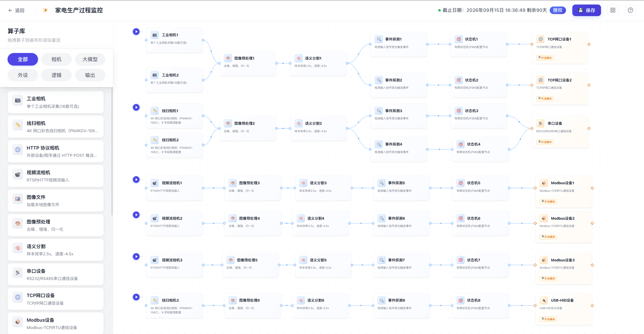Click 图像文件 picture icon in library
This screenshot has width=644, height=334.
click(18, 199)
